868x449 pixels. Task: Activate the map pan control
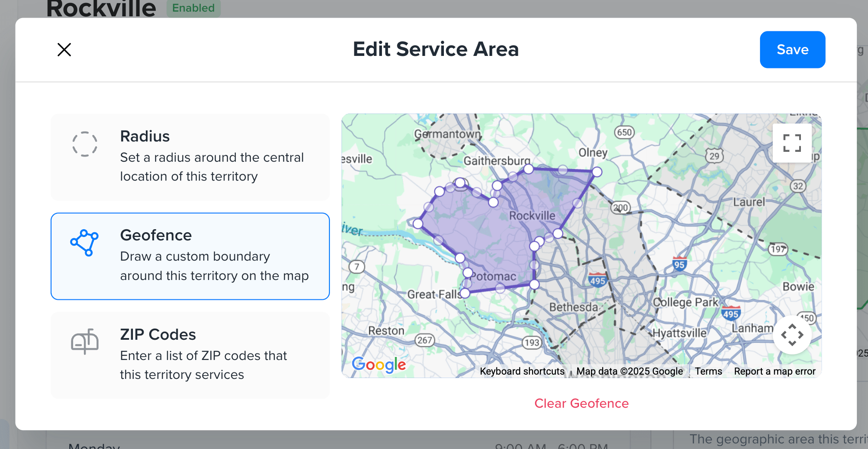(x=792, y=335)
